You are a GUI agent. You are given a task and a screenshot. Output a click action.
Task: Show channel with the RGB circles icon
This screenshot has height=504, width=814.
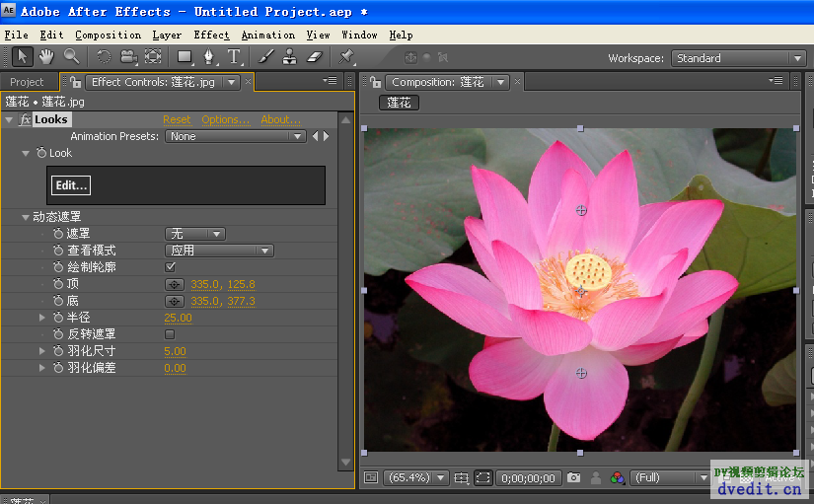618,477
